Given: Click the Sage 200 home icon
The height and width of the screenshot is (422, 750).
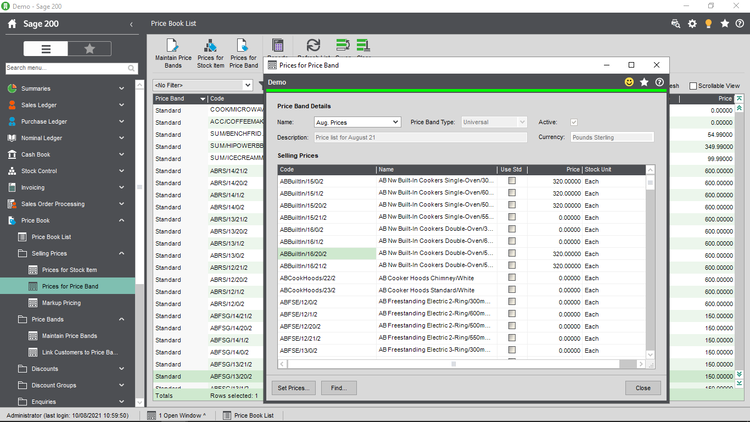Looking at the screenshot, I should pos(12,24).
